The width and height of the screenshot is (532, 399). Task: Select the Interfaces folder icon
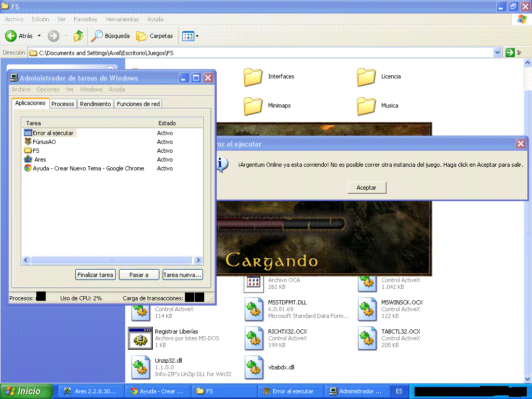click(x=253, y=77)
